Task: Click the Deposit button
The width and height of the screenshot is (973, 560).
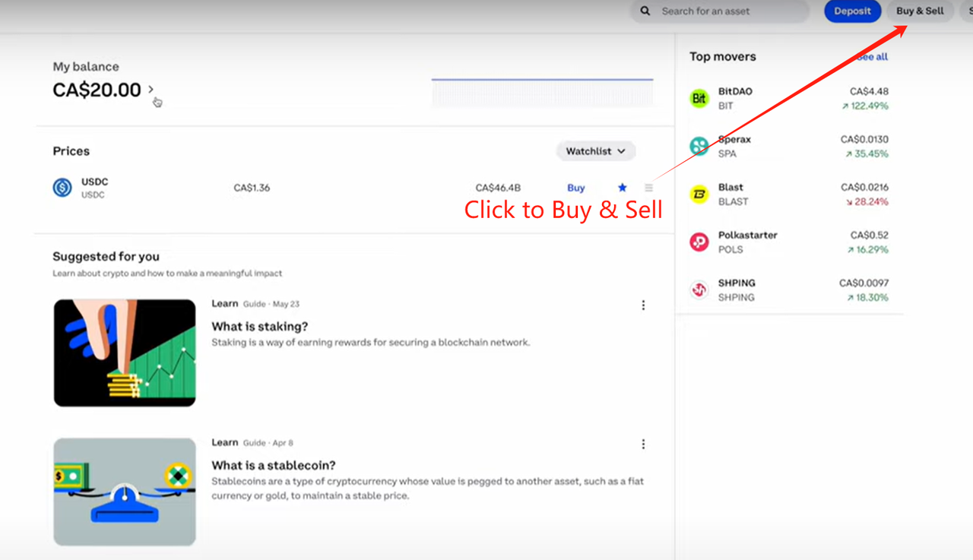Action: [852, 11]
